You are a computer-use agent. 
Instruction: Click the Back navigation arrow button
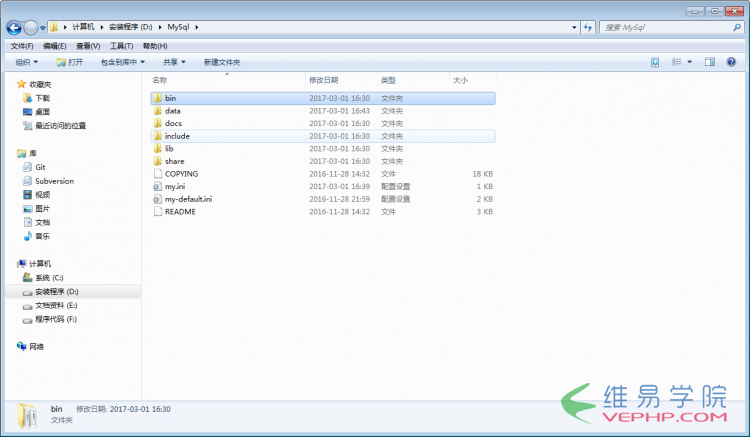tap(14, 28)
